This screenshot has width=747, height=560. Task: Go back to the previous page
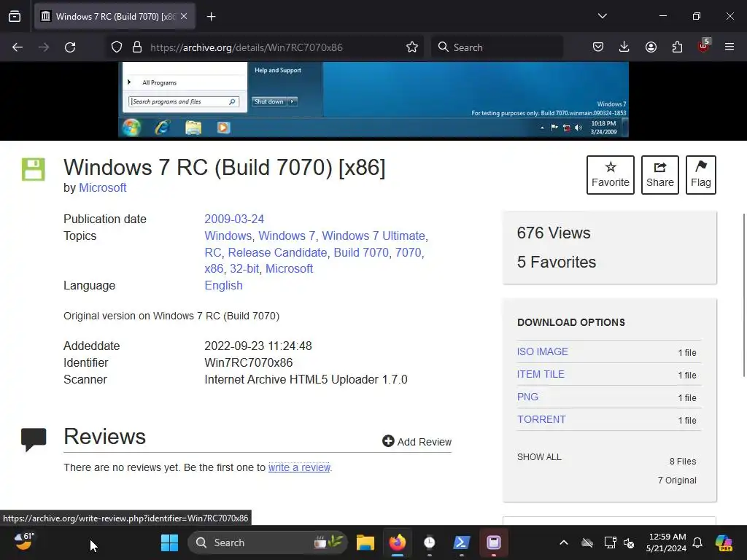[x=18, y=47]
